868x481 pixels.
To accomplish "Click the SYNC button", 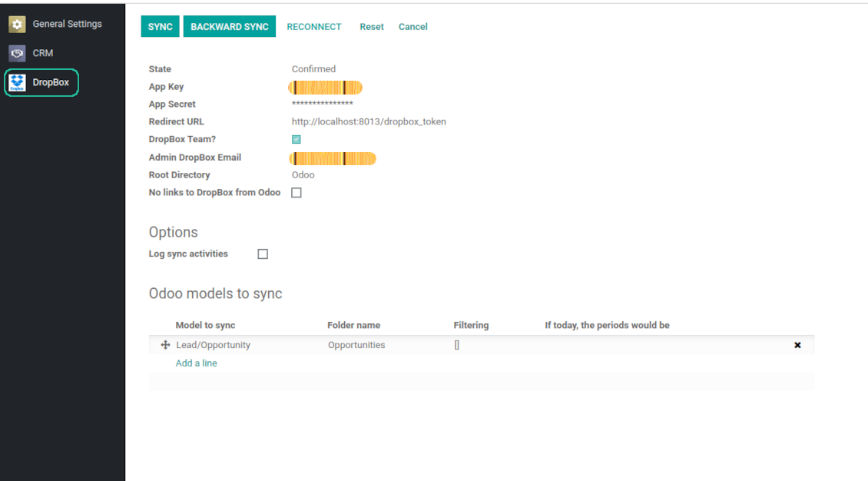I will [160, 27].
